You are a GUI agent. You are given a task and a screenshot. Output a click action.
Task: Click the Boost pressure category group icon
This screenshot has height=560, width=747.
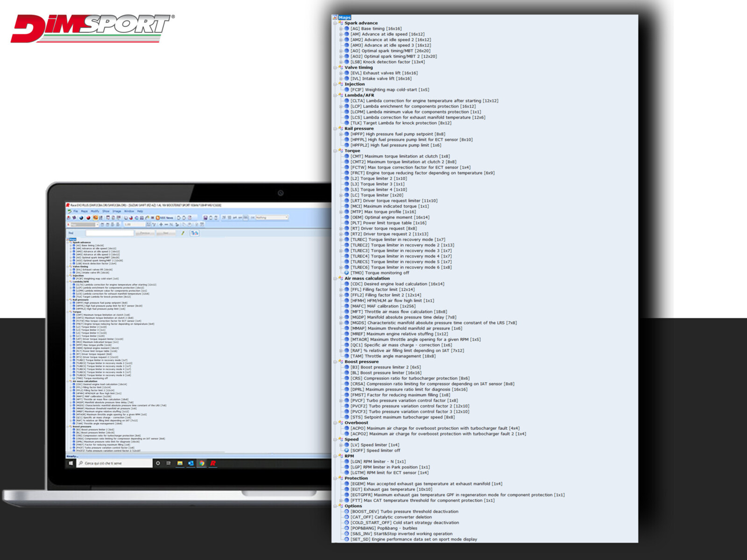pyautogui.click(x=341, y=362)
